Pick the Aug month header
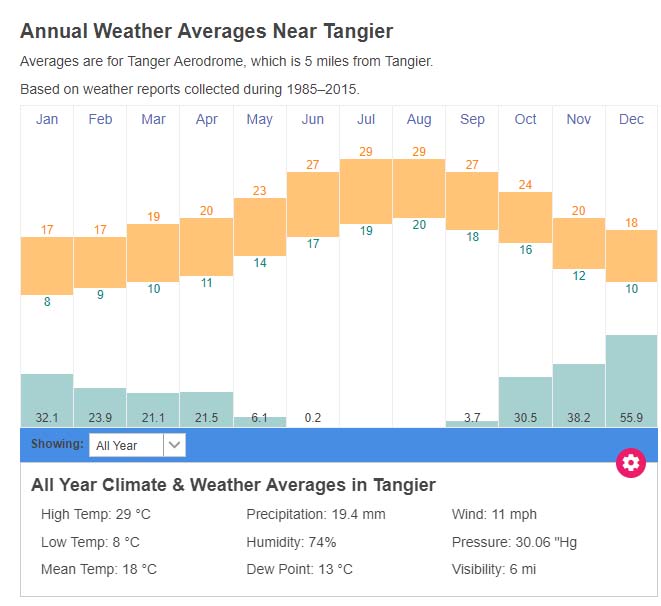Screen dimensions: 661x606 tap(419, 120)
